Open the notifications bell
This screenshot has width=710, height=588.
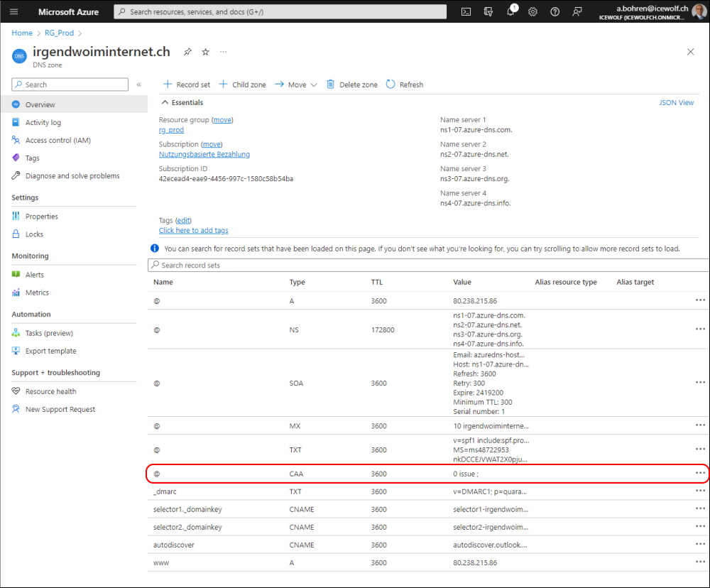click(510, 11)
